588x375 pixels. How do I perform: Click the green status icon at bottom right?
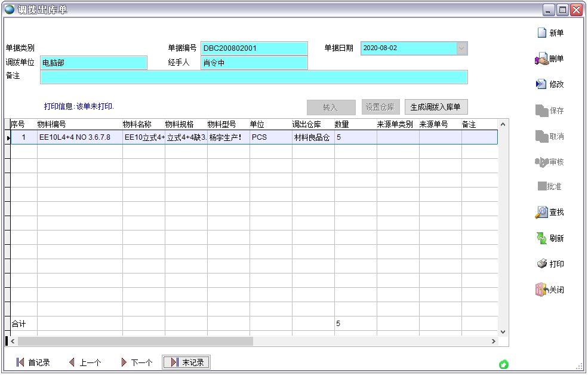[x=504, y=364]
